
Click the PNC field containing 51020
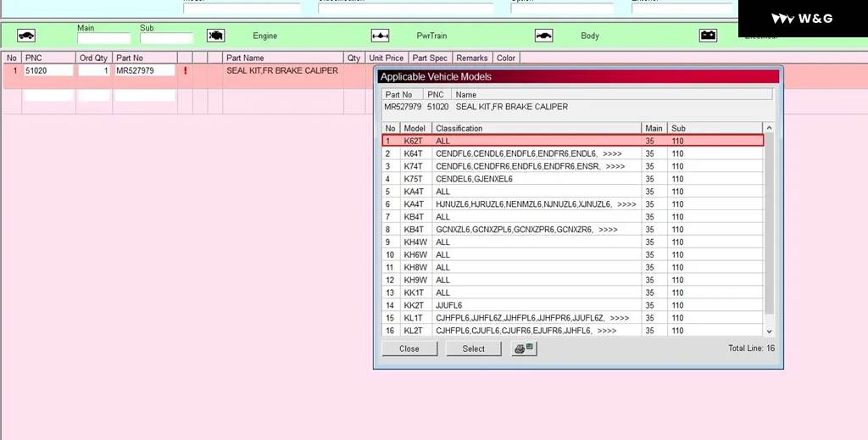(47, 71)
